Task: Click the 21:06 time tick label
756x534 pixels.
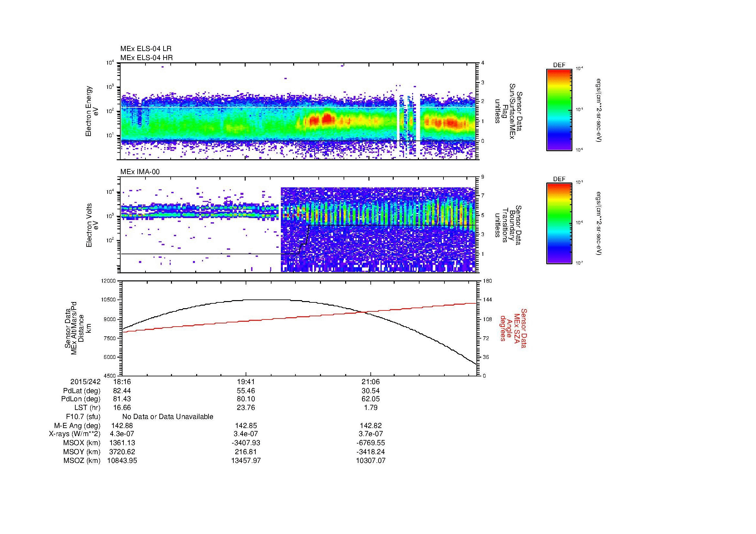Action: click(371, 382)
